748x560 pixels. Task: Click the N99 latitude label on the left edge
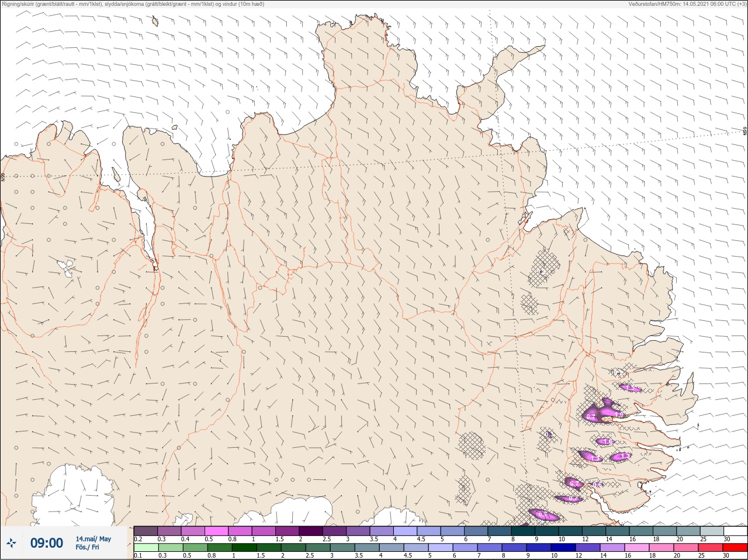[3, 177]
